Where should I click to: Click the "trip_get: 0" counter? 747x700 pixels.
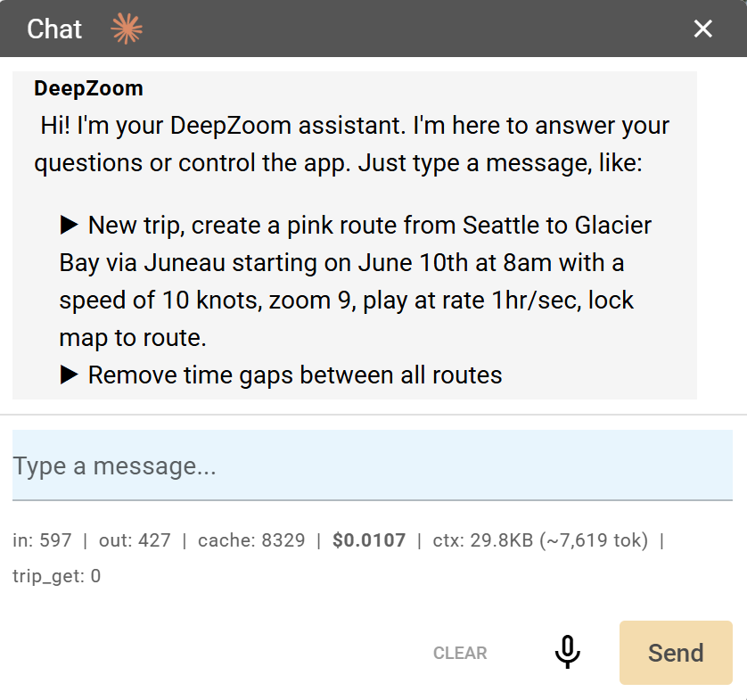click(x=56, y=576)
